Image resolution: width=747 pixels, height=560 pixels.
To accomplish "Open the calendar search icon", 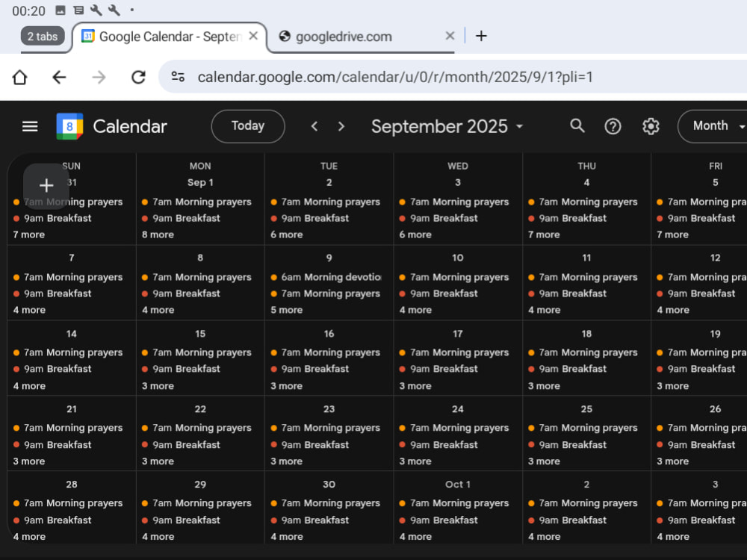I will click(577, 126).
